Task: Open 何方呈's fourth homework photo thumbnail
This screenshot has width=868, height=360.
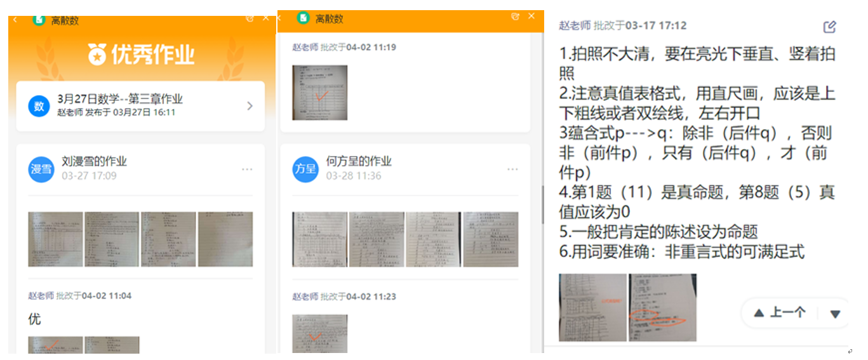Action: point(490,239)
